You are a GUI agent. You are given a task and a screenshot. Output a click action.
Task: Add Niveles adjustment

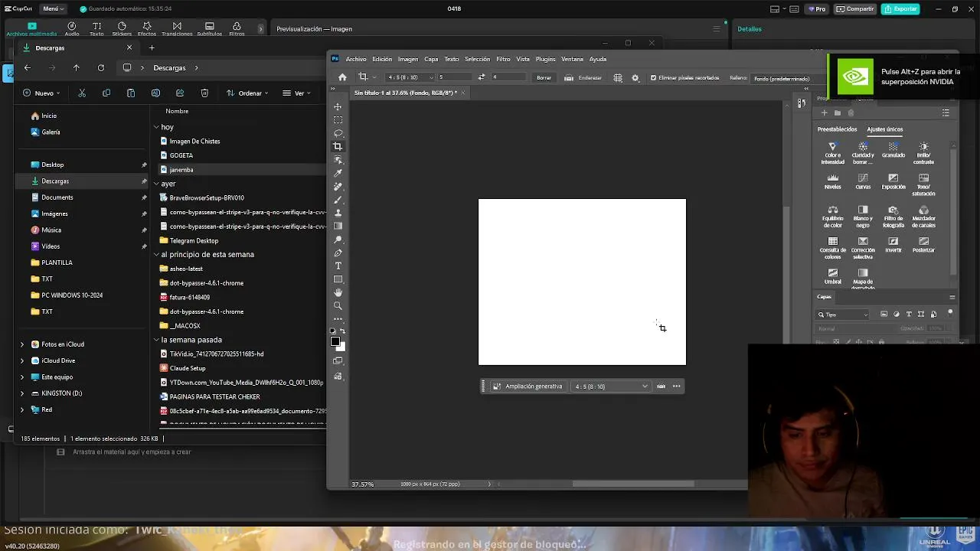[x=832, y=181]
